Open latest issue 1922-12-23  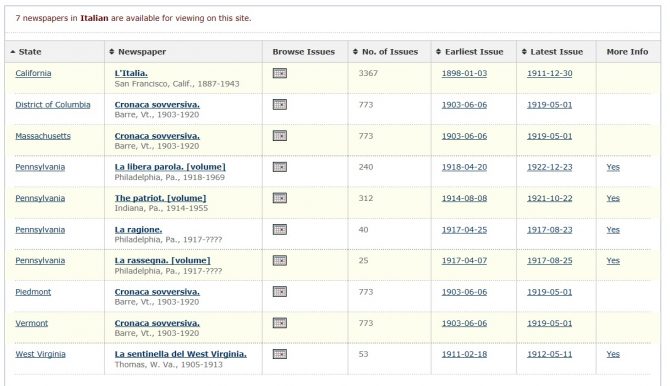pos(550,167)
